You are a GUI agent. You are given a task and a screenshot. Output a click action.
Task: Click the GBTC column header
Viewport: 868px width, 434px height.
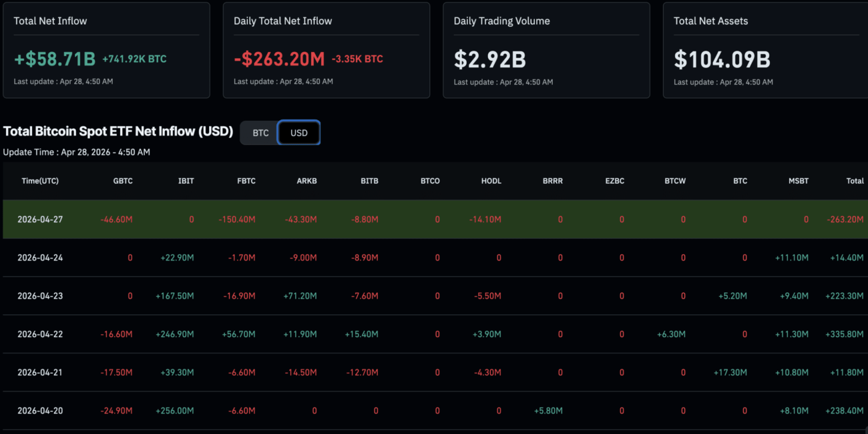[122, 181]
